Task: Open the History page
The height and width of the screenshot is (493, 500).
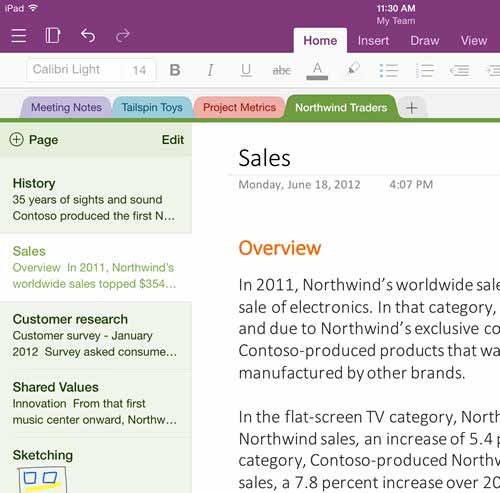Action: [96, 199]
